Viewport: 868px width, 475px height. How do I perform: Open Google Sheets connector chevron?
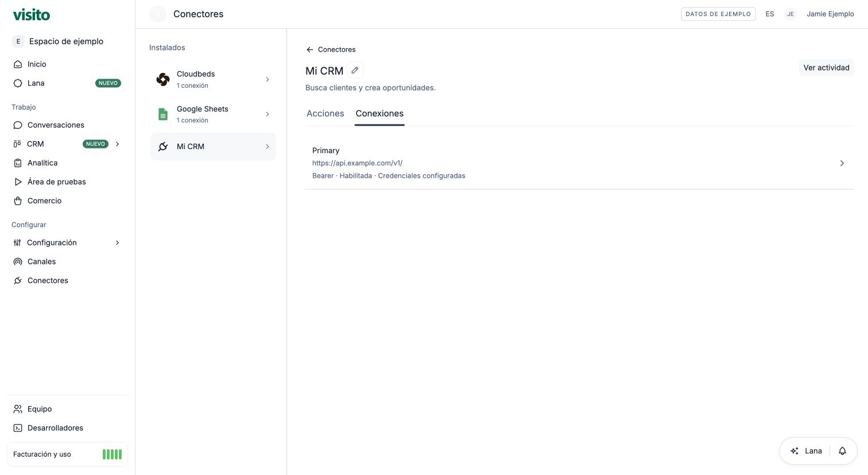click(268, 114)
